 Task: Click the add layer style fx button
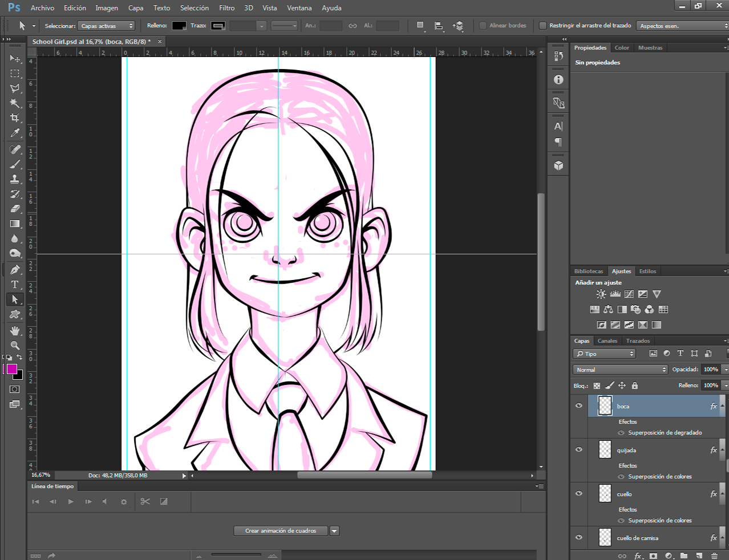pos(638,555)
